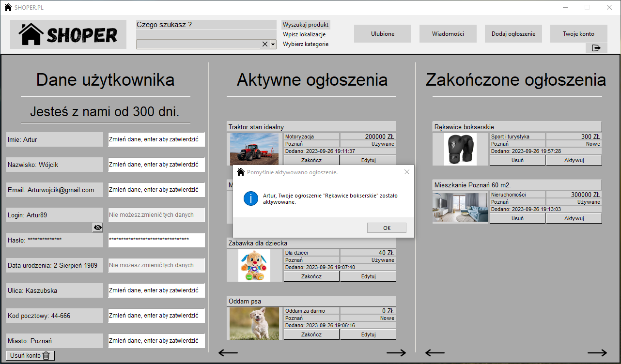The height and width of the screenshot is (364, 621).
Task: Click the SHOPER logo banner
Action: tap(68, 34)
